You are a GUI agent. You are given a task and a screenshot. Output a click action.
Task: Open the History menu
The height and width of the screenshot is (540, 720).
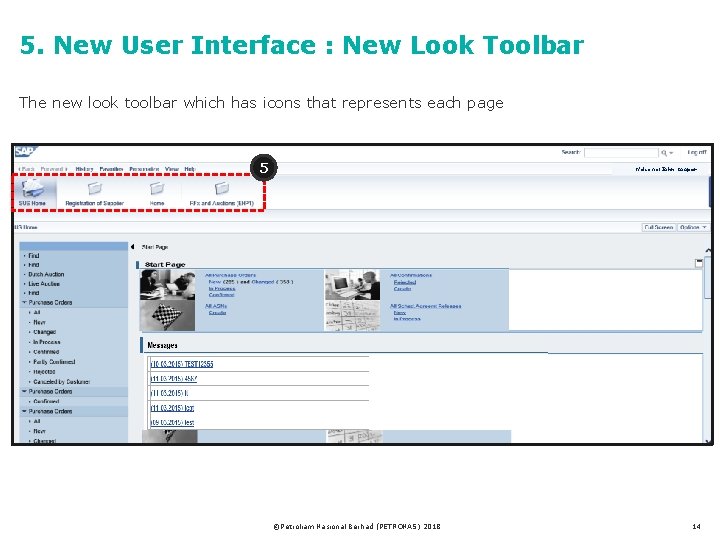[x=84, y=169]
